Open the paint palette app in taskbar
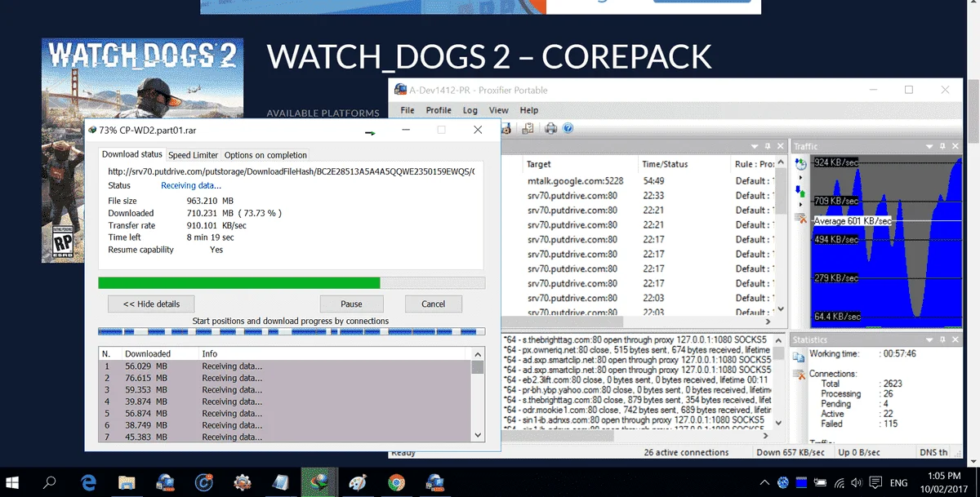The width and height of the screenshot is (980, 497). [358, 481]
